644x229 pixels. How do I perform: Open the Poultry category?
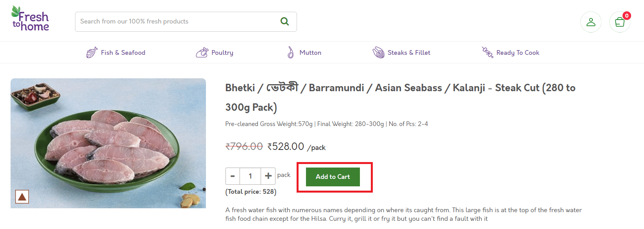click(x=222, y=52)
